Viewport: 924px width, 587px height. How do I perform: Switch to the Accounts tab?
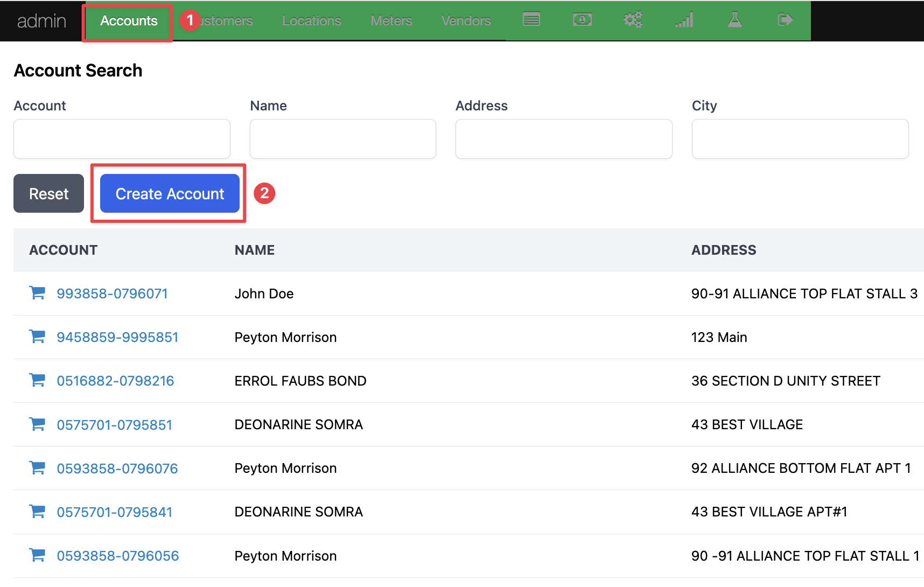point(129,21)
